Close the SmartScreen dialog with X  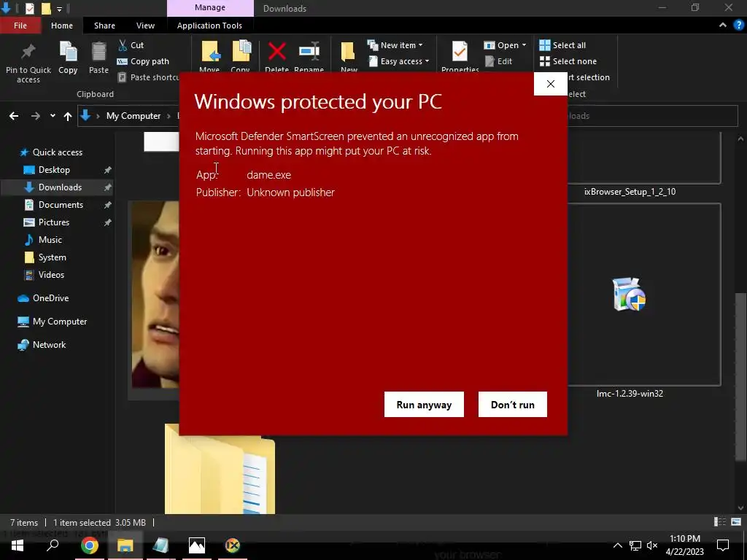pyautogui.click(x=550, y=84)
